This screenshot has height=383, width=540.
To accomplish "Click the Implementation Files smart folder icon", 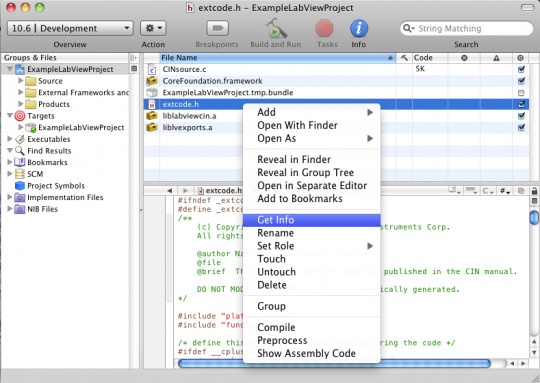I will 20,197.
